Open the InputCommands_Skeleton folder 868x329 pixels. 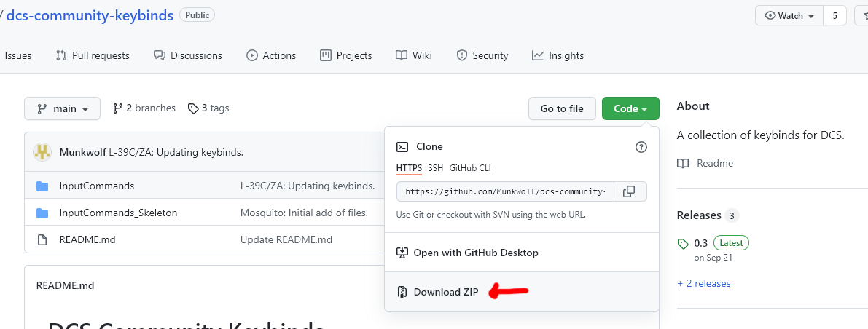click(119, 213)
